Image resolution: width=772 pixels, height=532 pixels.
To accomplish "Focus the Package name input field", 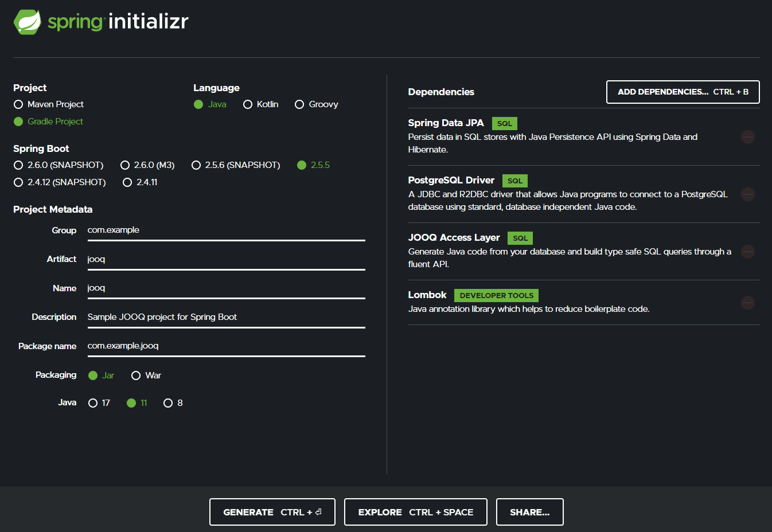I will pyautogui.click(x=227, y=346).
